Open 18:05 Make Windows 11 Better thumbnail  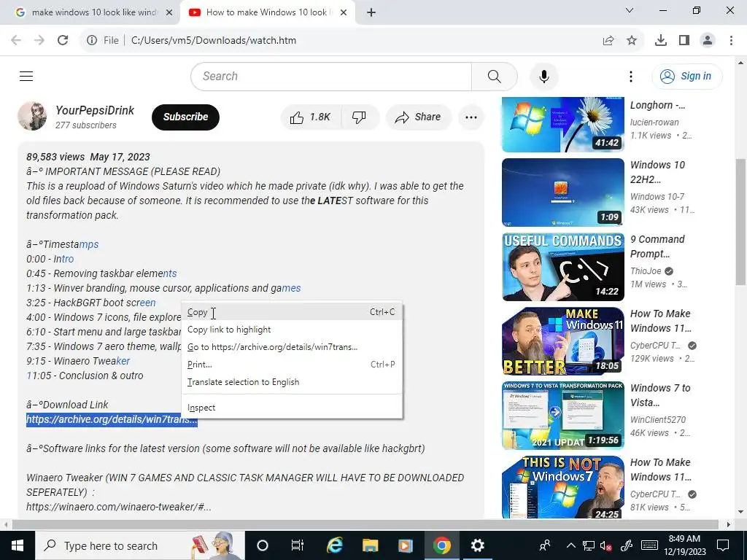pyautogui.click(x=562, y=341)
